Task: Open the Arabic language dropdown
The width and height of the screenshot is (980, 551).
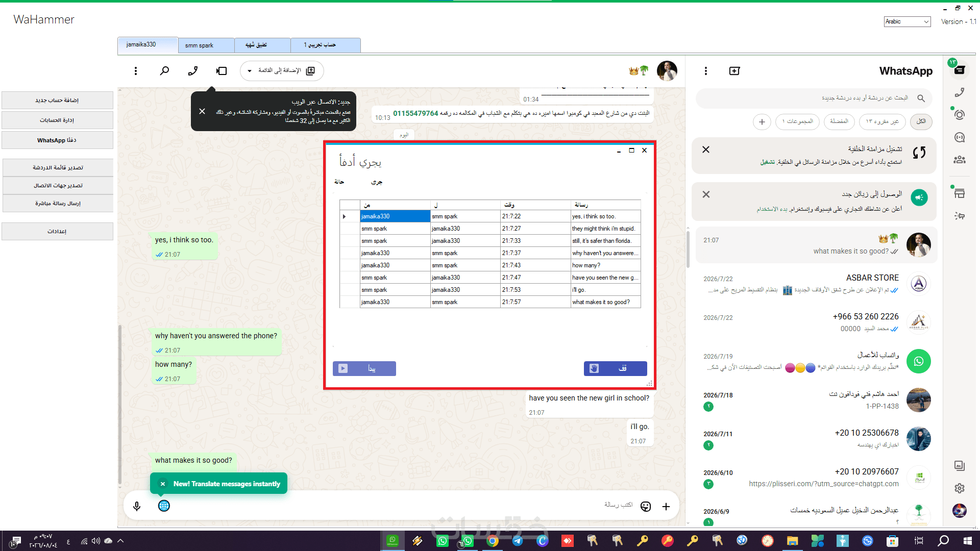Action: [907, 21]
